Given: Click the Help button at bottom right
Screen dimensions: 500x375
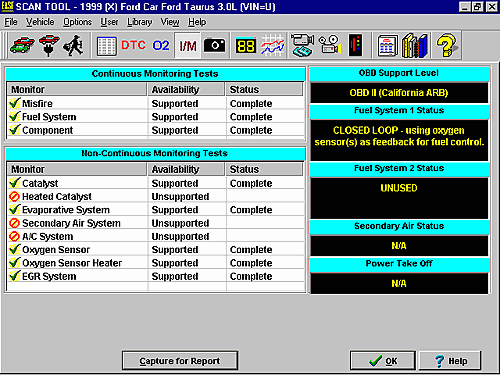Looking at the screenshot, I should [x=450, y=361].
